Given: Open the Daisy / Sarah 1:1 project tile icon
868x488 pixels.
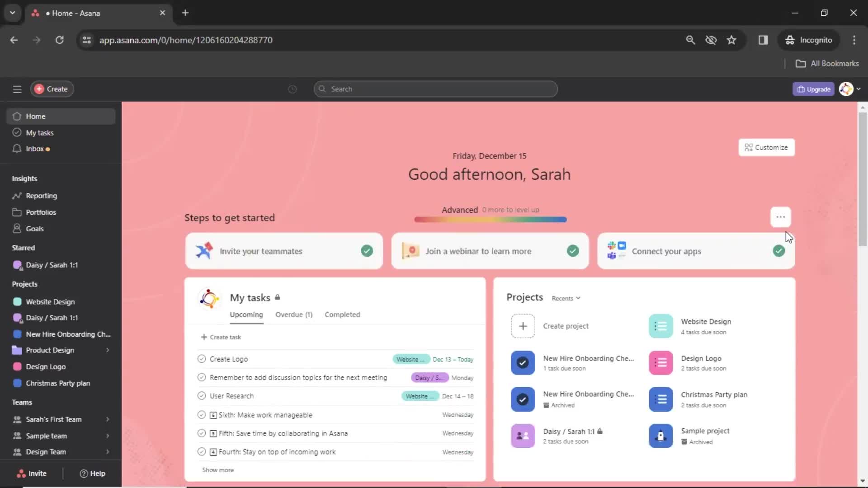Looking at the screenshot, I should (523, 436).
